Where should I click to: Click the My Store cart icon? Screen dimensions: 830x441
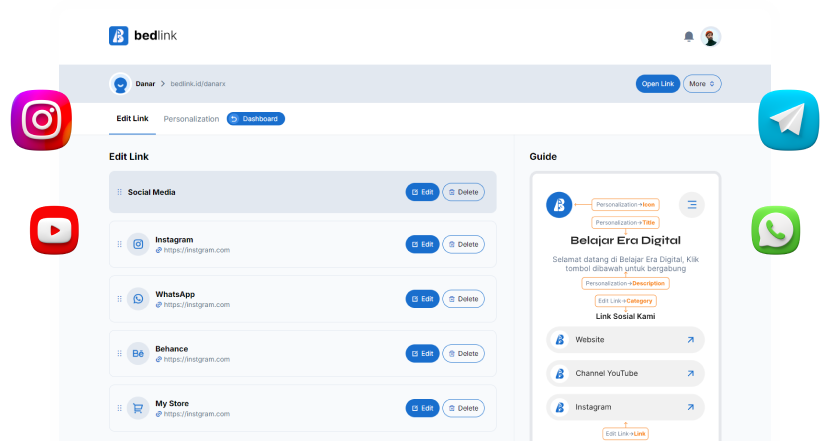coord(139,407)
